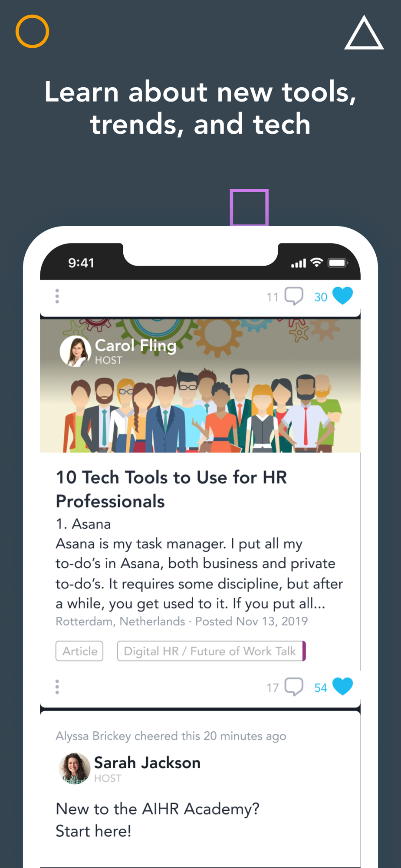Viewport: 401px width, 868px height.
Task: Click the Carol Fling host name
Action: (x=135, y=345)
